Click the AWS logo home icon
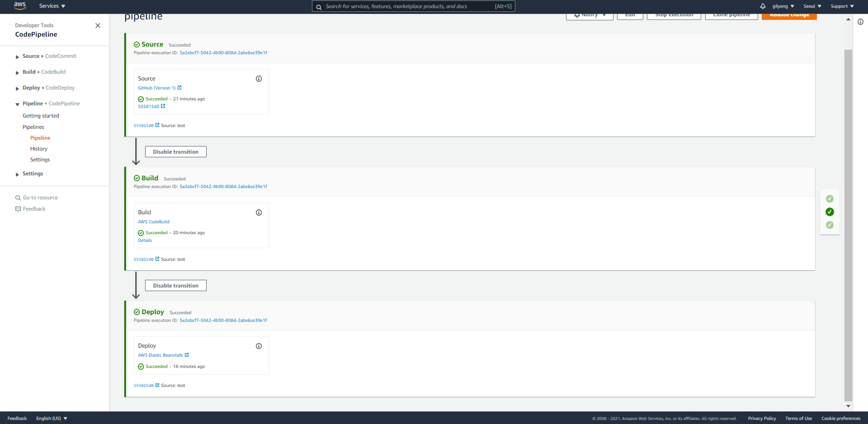The image size is (868, 424). coord(20,6)
